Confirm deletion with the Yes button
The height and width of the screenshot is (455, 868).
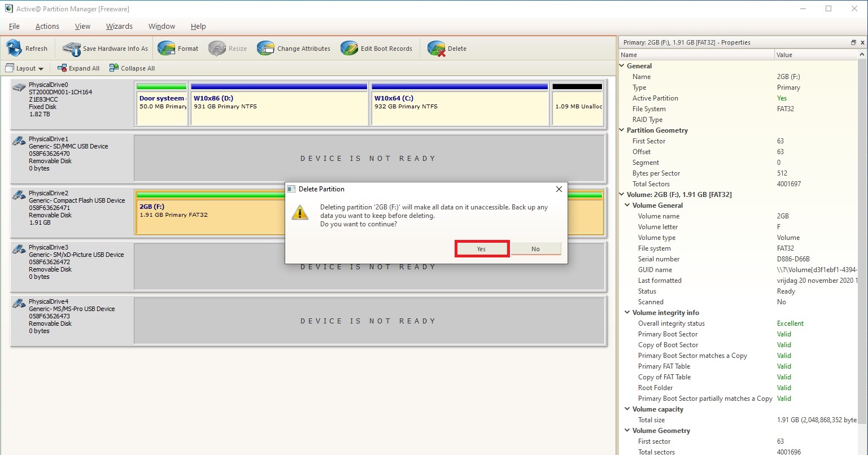tap(481, 249)
